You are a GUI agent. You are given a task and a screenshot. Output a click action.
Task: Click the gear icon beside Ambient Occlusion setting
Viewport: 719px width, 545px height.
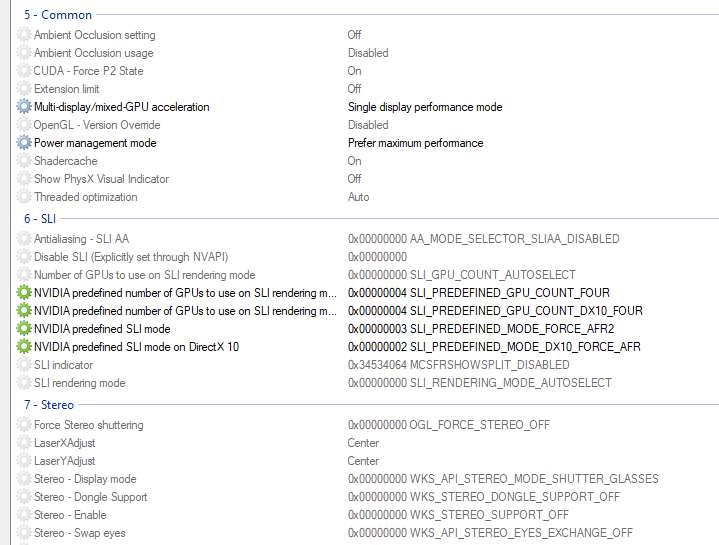(24, 35)
